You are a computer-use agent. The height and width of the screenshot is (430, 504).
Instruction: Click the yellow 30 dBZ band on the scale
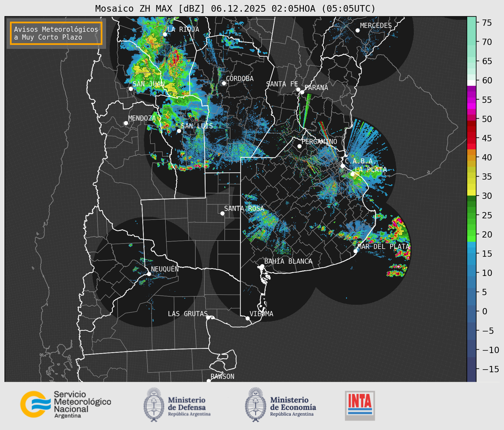click(471, 193)
